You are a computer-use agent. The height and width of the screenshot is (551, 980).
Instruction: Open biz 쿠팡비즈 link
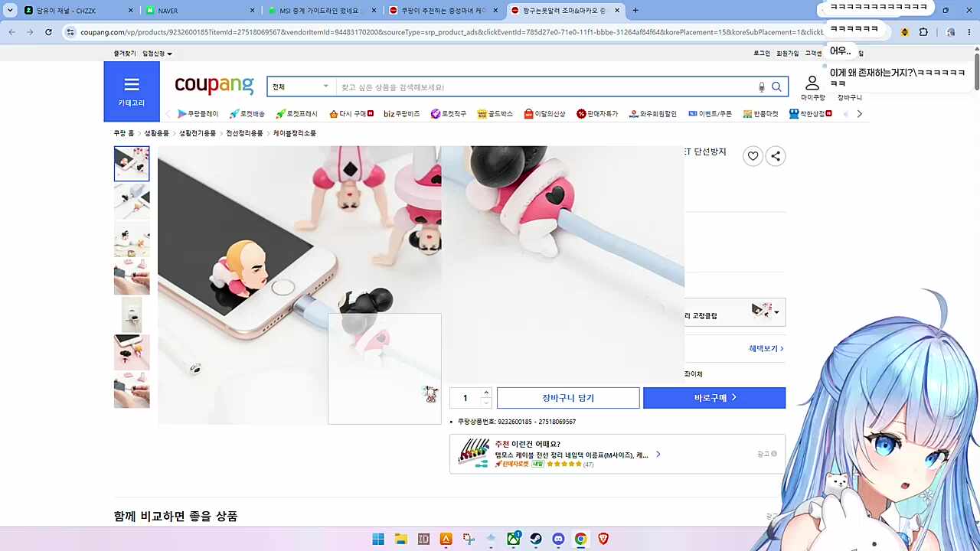tap(402, 114)
